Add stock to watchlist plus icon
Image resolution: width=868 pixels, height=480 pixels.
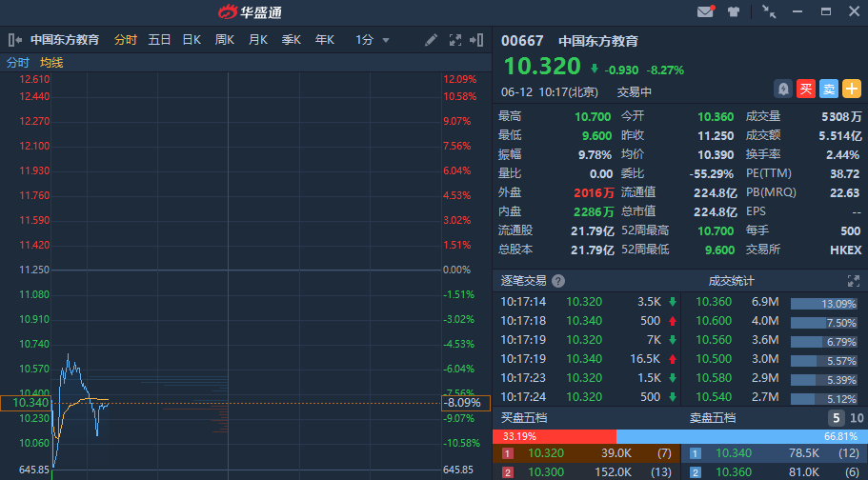852,89
